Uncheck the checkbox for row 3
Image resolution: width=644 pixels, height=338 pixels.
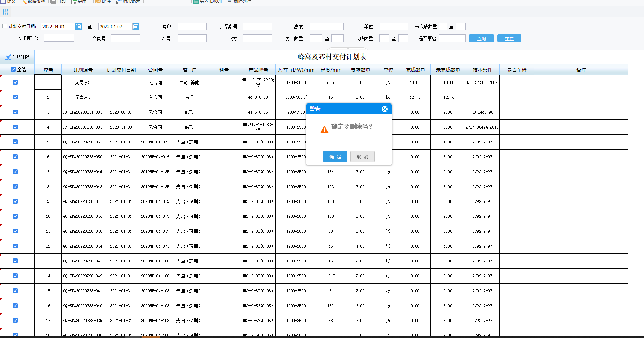pyautogui.click(x=15, y=112)
